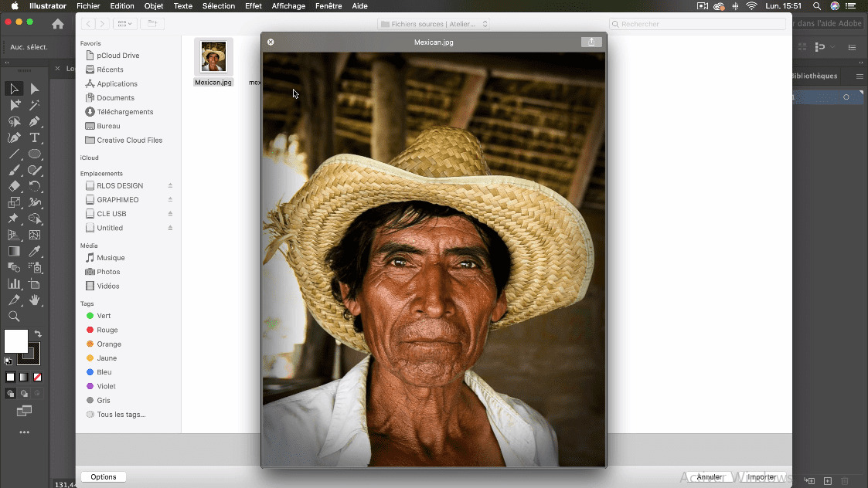
Task: Select the Line Segment tool
Action: pos(14,154)
